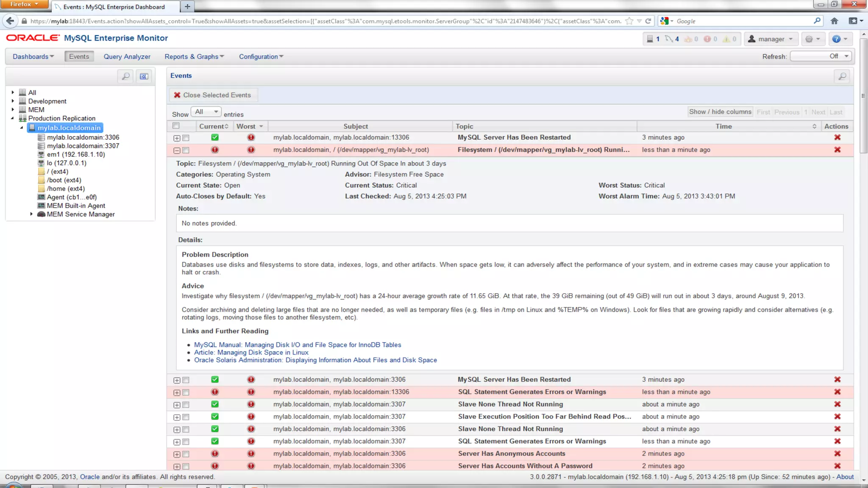Open the manager user dropdown
This screenshot has height=488, width=868.
pyautogui.click(x=771, y=39)
